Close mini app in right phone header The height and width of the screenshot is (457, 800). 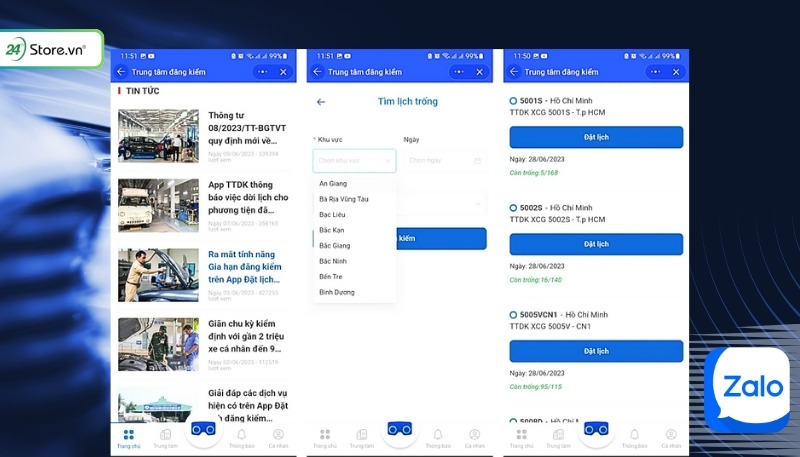676,72
